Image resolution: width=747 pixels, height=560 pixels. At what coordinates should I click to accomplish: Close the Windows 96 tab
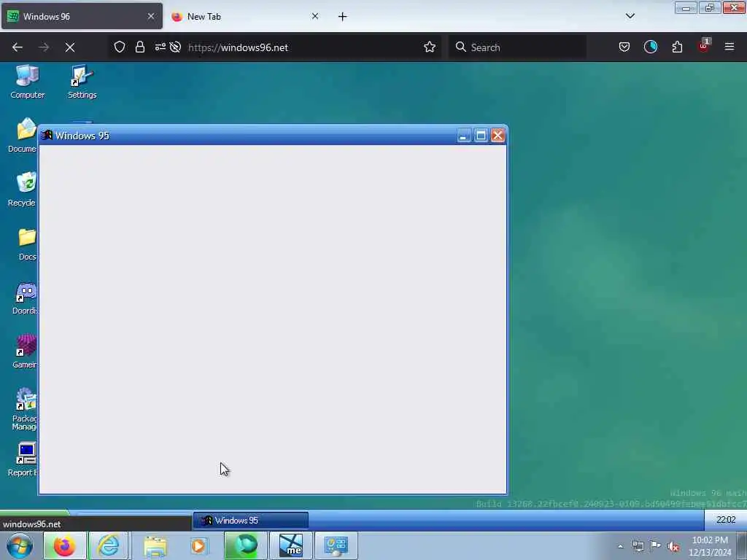click(151, 16)
